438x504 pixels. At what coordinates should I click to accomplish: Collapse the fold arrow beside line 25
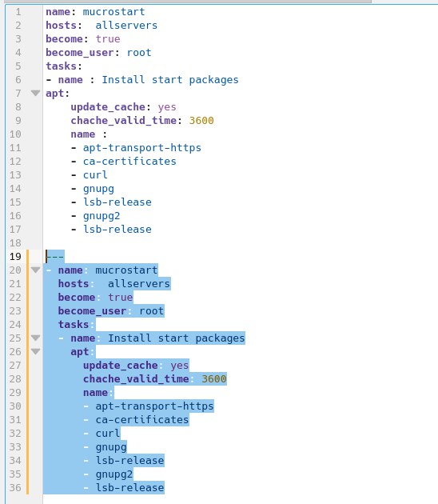tap(35, 338)
